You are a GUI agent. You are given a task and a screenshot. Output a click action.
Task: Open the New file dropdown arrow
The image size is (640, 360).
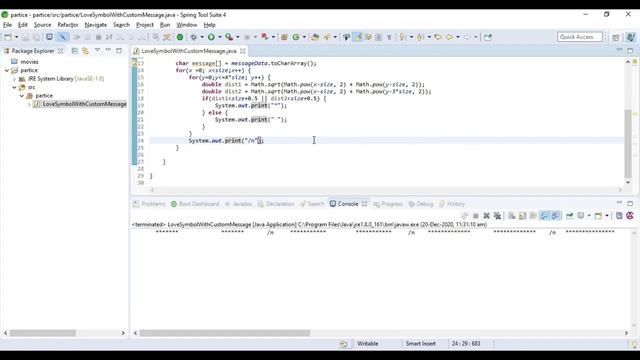(16, 37)
